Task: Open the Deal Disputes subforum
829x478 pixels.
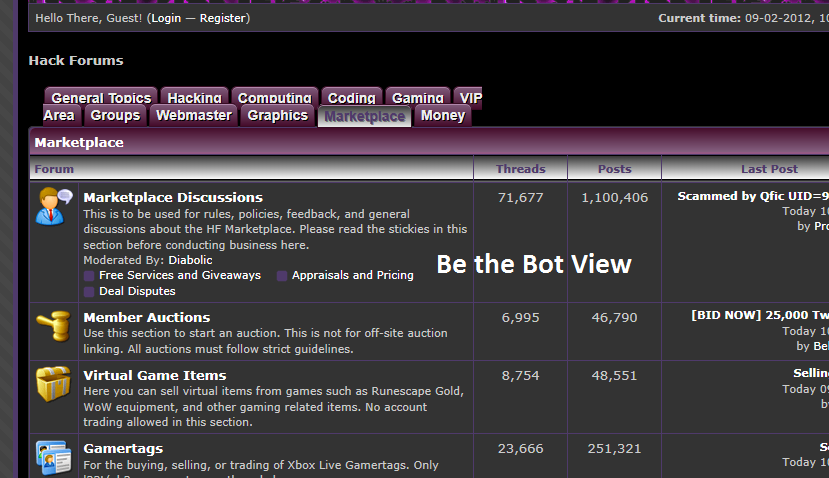Action: pyautogui.click(x=137, y=291)
